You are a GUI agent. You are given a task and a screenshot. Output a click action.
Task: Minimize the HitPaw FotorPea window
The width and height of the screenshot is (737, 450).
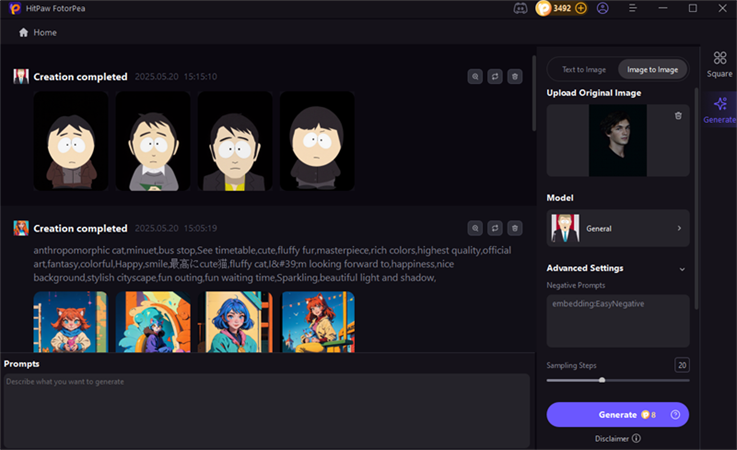[x=663, y=8]
